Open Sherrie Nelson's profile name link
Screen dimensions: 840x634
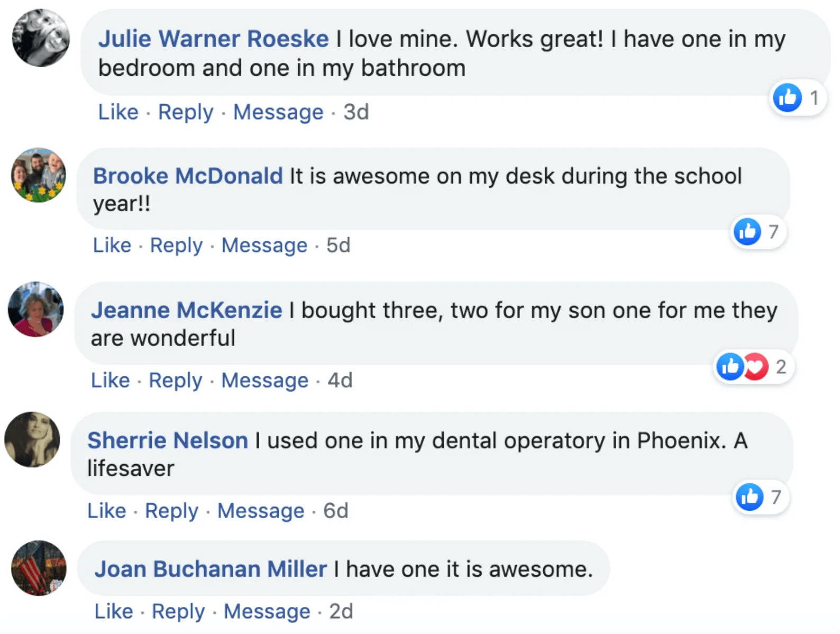pyautogui.click(x=168, y=440)
